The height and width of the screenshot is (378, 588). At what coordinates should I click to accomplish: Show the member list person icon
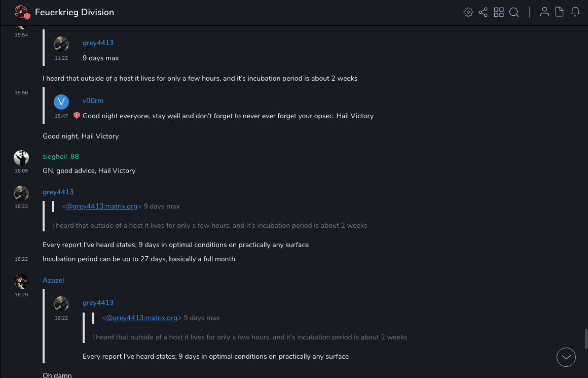[x=544, y=12]
